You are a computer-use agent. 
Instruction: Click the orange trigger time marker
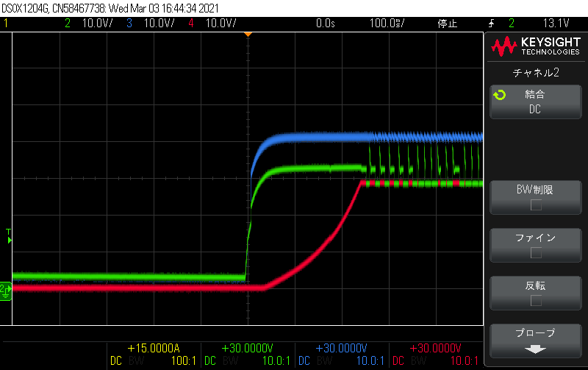click(x=248, y=35)
